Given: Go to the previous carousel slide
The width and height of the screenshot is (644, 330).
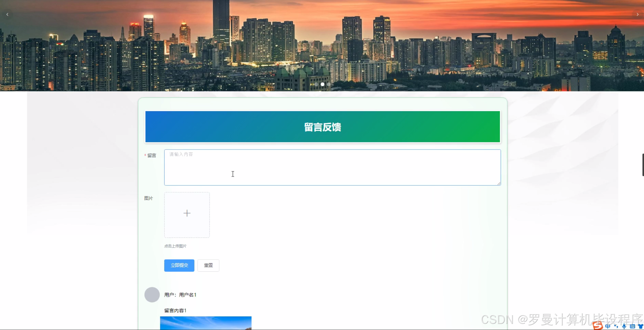Looking at the screenshot, I should pyautogui.click(x=7, y=15).
